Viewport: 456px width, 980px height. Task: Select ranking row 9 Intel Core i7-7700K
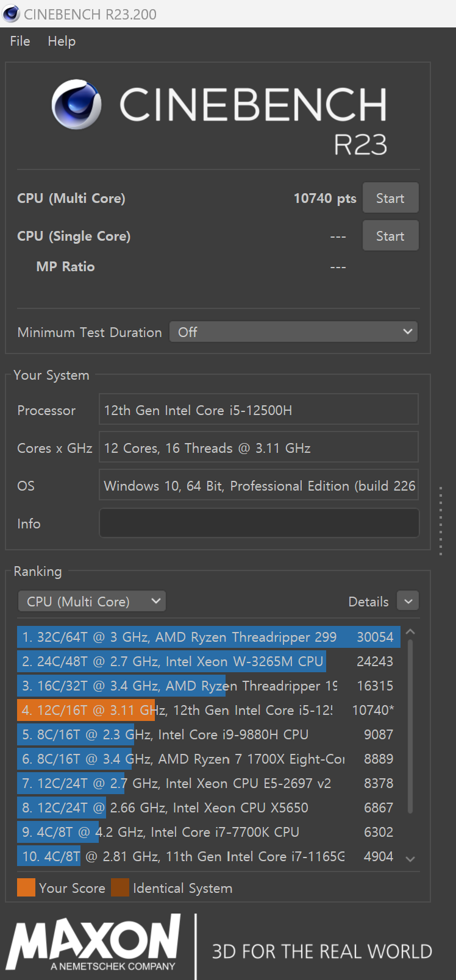(x=208, y=832)
